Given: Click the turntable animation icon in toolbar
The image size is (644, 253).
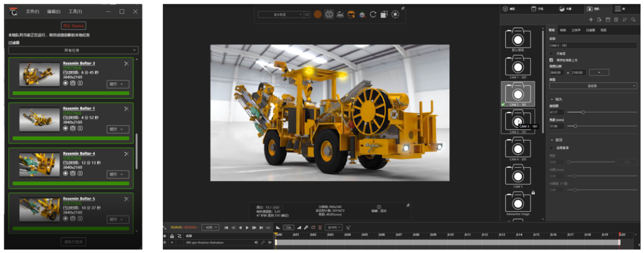Looking at the screenshot, I should pyautogui.click(x=340, y=14).
